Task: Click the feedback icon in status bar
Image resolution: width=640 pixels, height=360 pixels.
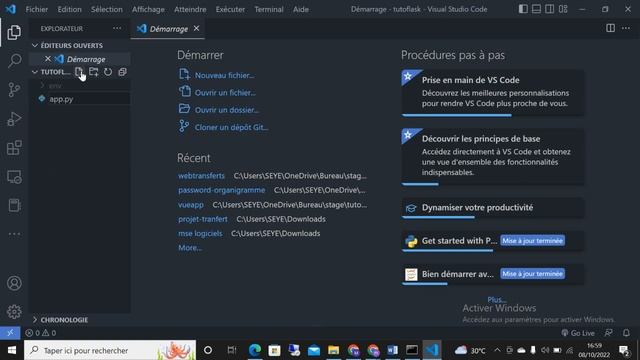Action: 608,333
